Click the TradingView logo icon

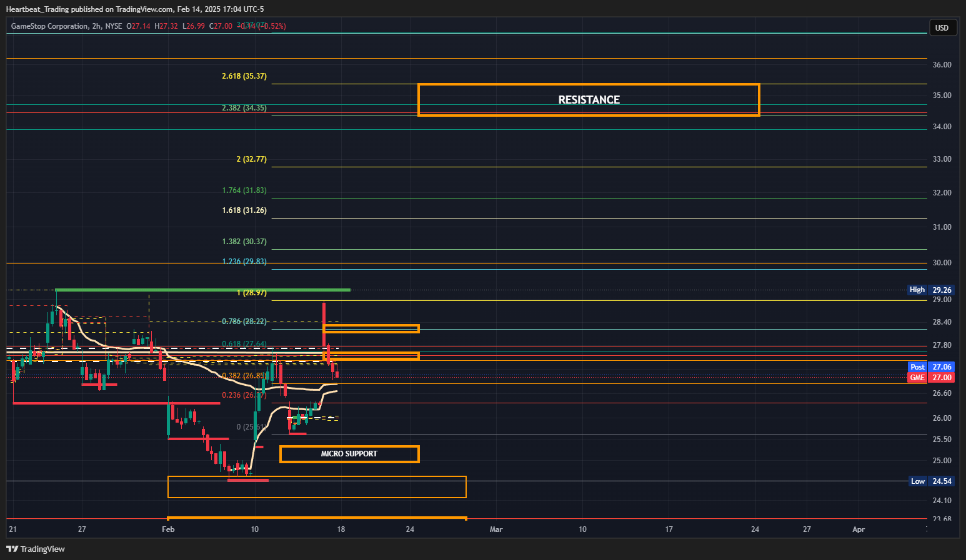(x=12, y=549)
